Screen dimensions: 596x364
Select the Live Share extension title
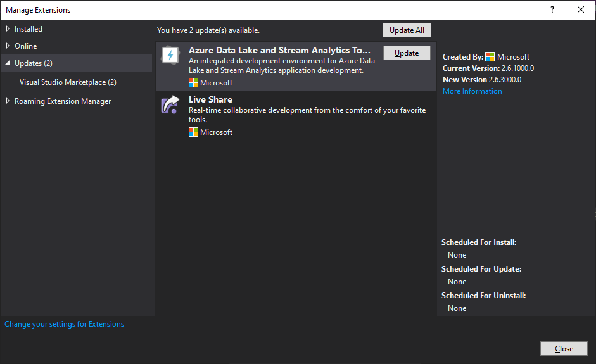[x=210, y=99]
